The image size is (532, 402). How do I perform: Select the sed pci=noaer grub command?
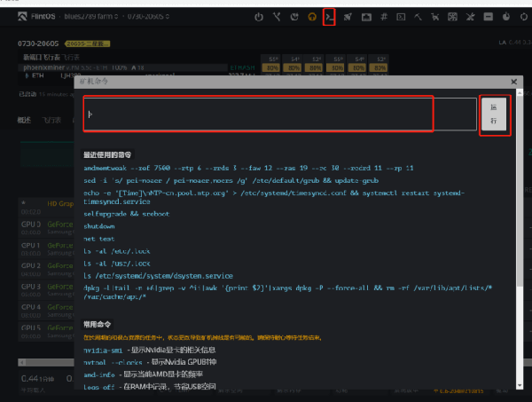pos(231,181)
